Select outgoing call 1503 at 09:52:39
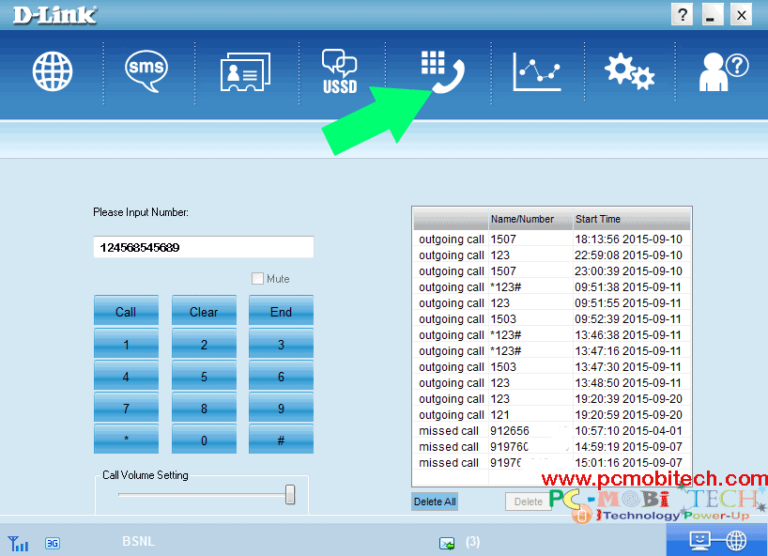 pos(552,319)
